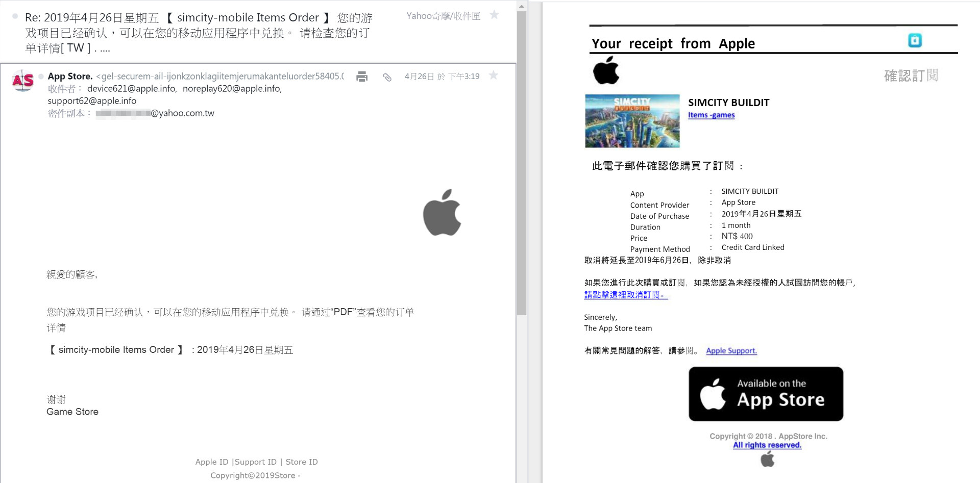The height and width of the screenshot is (483, 980).
Task: Click the scroll up arrow of email scrollbar
Action: (521, 7)
